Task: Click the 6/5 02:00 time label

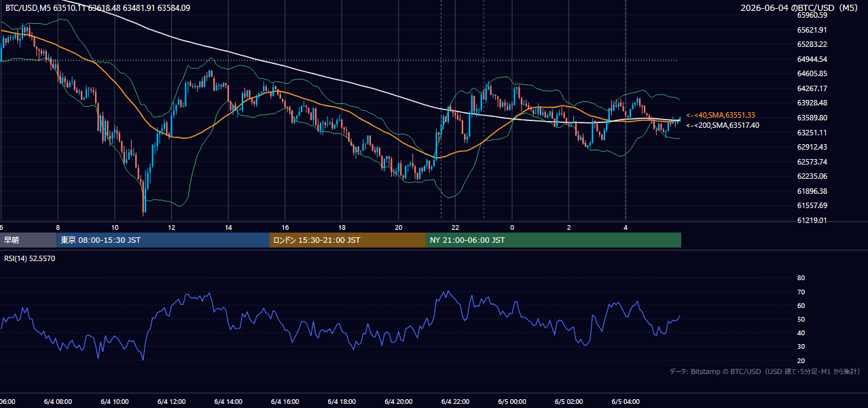Action: (x=568, y=402)
